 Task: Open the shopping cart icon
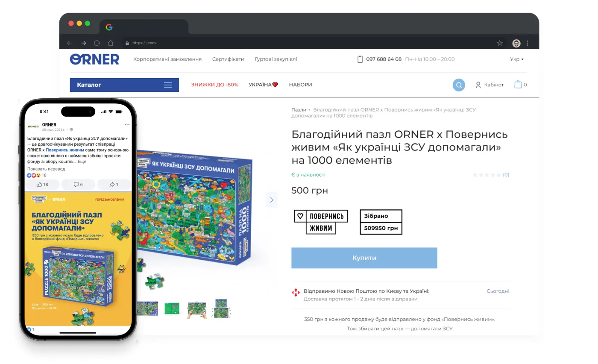click(518, 84)
